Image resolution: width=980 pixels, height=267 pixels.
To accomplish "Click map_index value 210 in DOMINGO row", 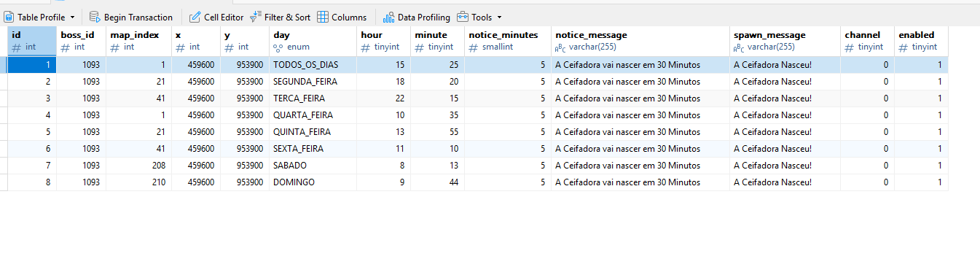I will coord(138,182).
